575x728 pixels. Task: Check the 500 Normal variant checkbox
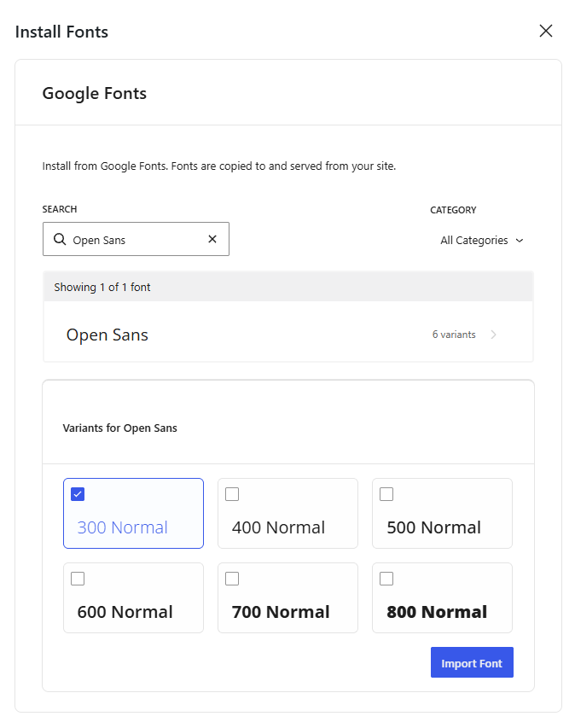tap(386, 494)
